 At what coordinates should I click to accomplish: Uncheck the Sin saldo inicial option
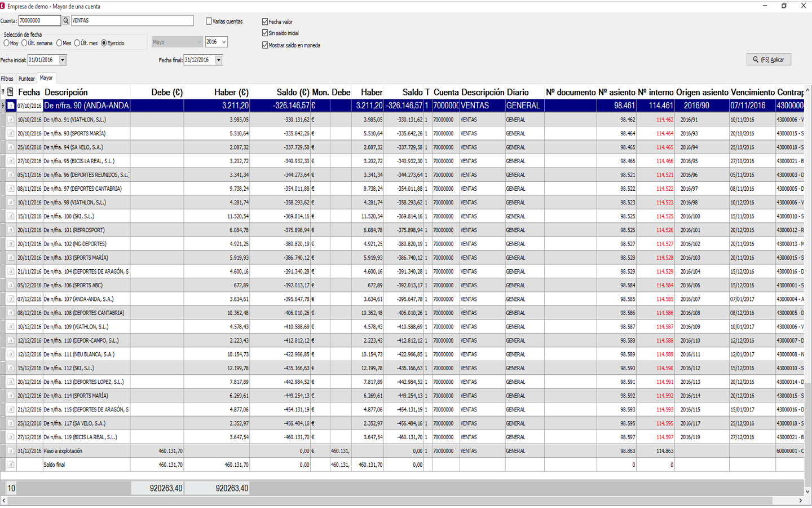[265, 33]
